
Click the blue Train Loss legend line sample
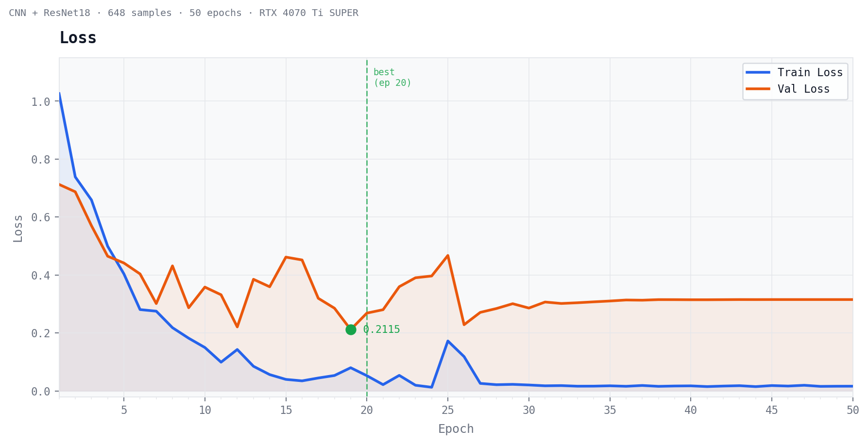pyautogui.click(x=758, y=72)
